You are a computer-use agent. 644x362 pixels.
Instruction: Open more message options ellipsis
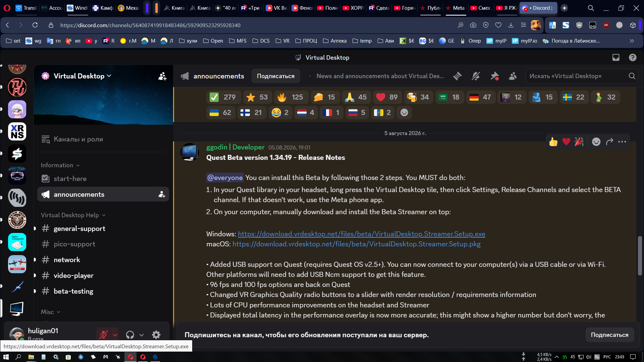tap(622, 142)
